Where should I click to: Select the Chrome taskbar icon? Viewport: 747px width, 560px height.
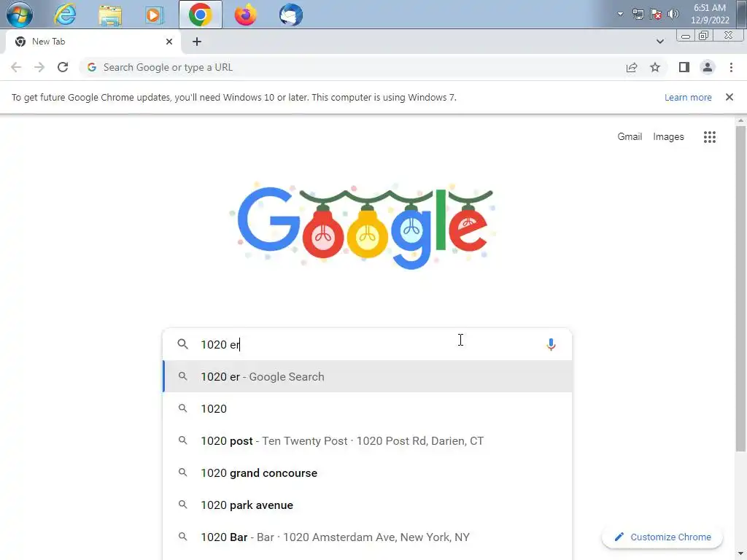(200, 15)
